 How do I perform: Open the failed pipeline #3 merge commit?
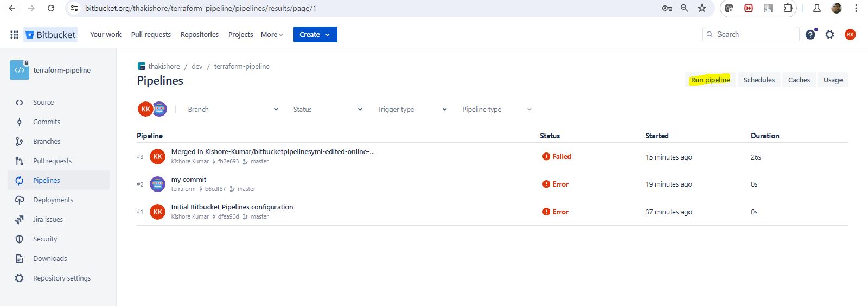pyautogui.click(x=272, y=152)
